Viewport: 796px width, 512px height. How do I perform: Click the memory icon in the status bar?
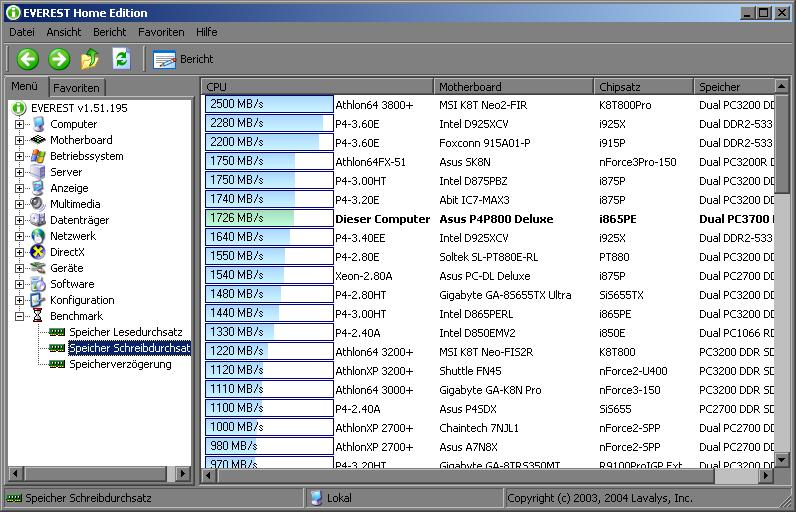[14, 498]
